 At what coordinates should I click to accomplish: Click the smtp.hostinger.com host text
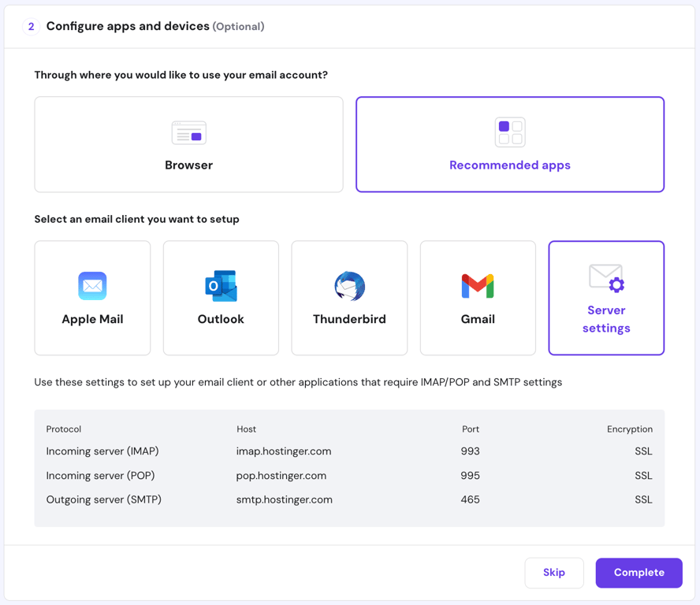285,499
